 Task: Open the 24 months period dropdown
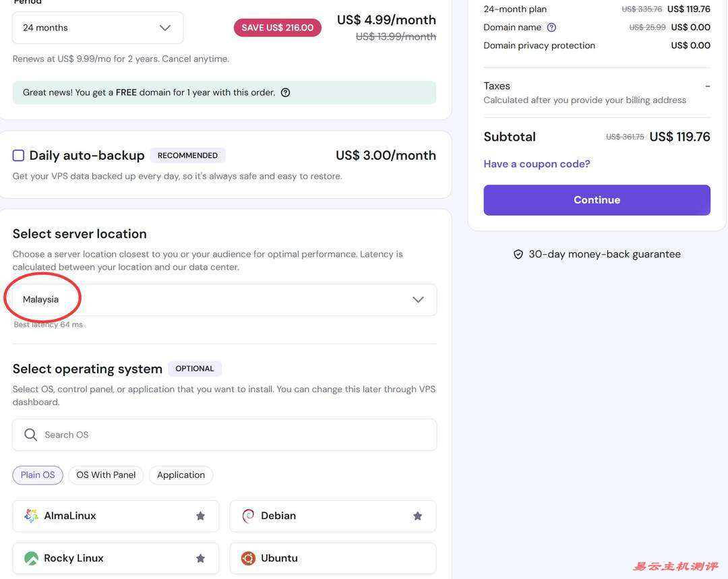[x=98, y=28]
